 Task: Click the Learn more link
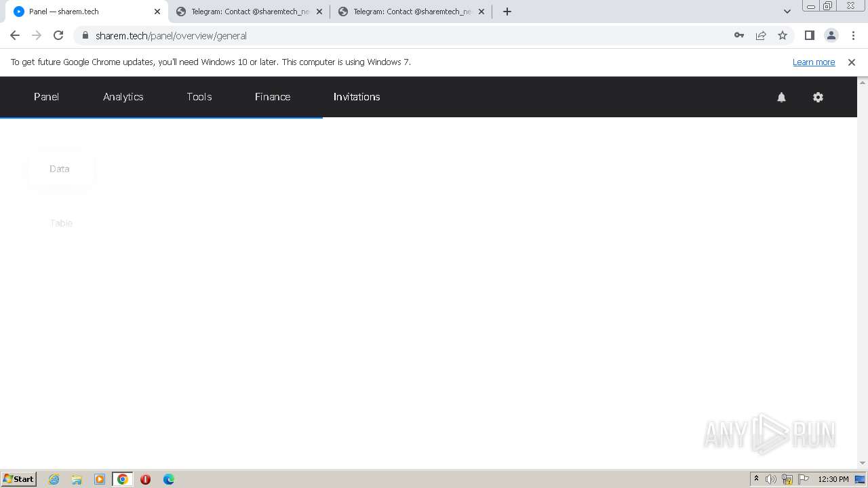coord(814,62)
